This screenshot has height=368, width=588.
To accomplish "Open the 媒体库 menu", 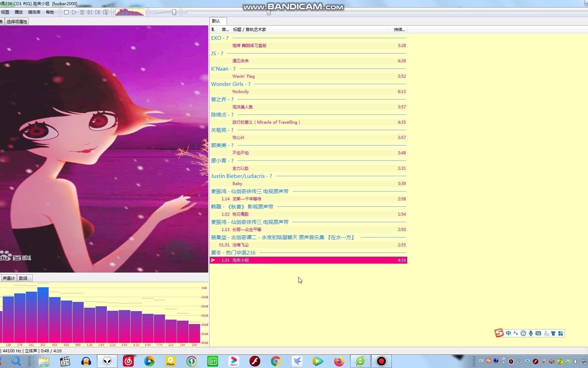I will pos(34,12).
